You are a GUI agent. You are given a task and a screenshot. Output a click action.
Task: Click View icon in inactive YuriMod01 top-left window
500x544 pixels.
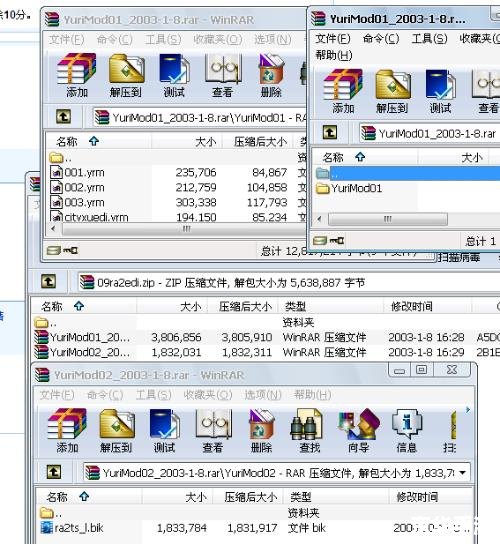tap(222, 75)
